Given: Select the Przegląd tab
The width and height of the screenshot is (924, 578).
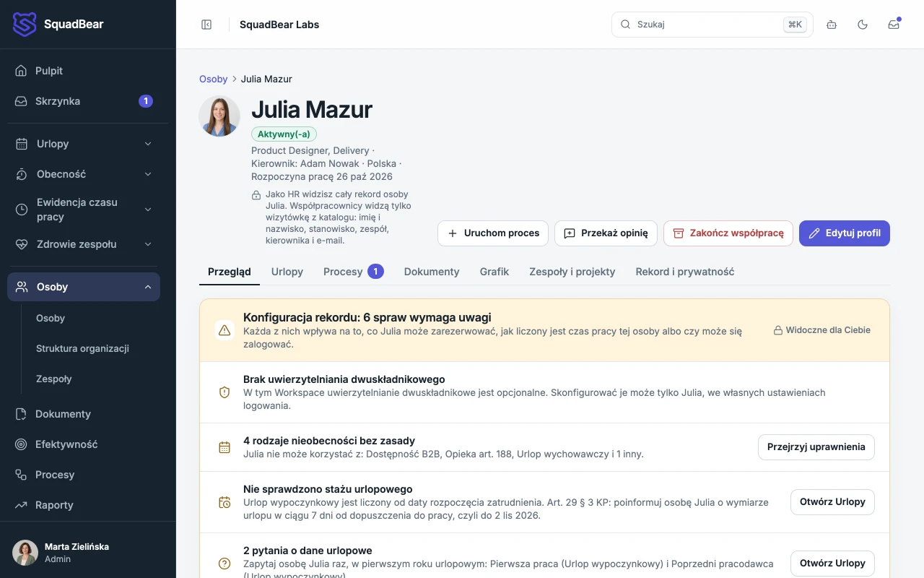Looking at the screenshot, I should coord(230,272).
